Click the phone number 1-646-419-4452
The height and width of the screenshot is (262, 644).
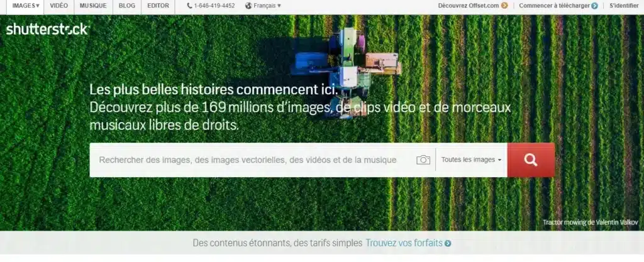point(214,6)
